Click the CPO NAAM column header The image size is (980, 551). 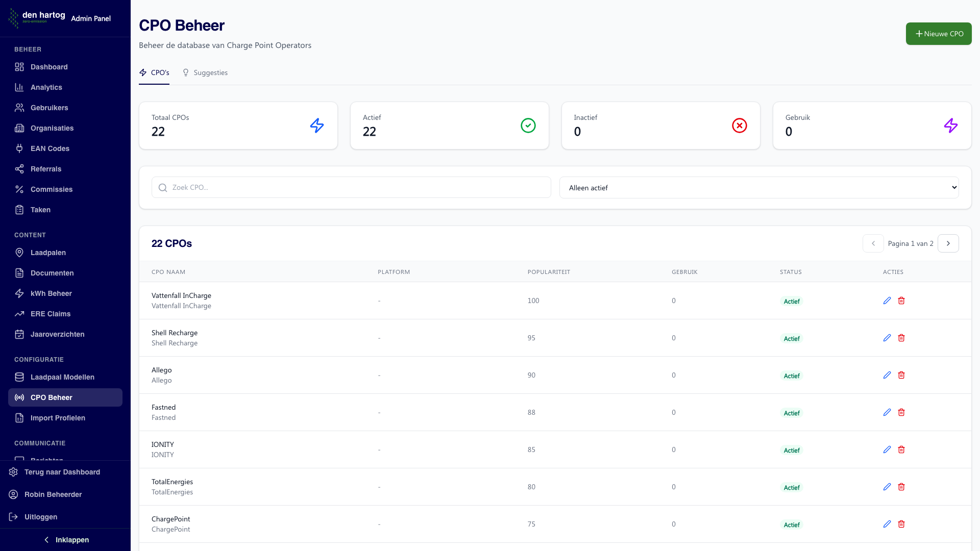(168, 272)
